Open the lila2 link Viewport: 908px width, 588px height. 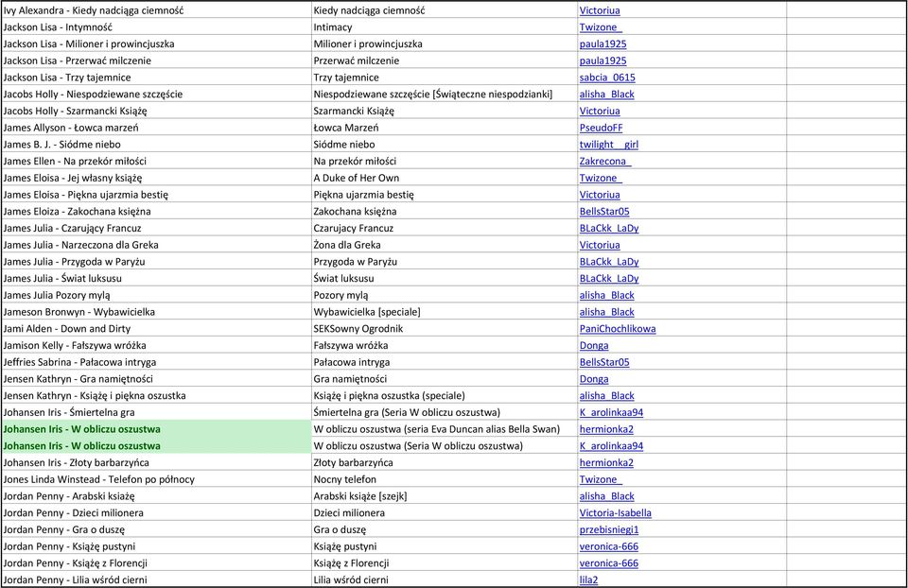[x=589, y=580]
